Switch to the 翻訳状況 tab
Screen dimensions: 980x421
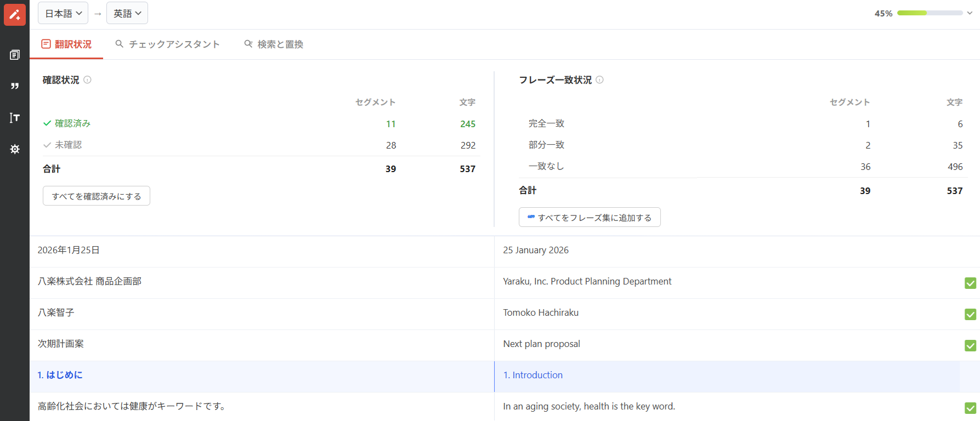click(x=66, y=44)
